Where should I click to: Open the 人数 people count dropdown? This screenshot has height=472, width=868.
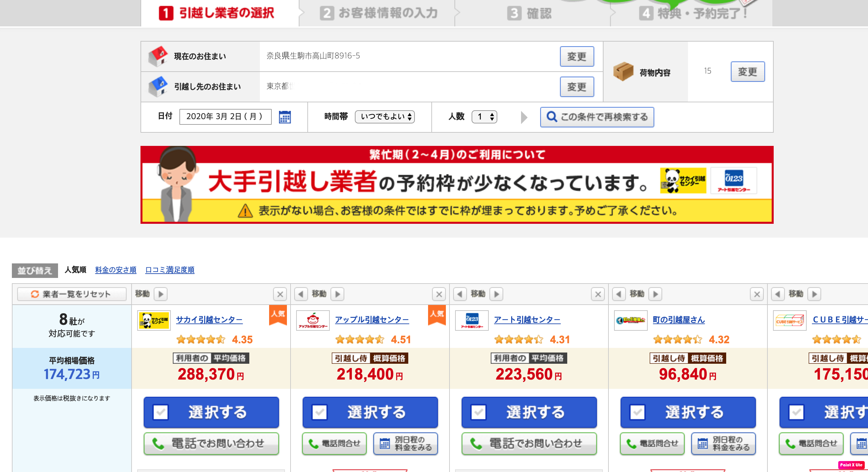click(484, 117)
